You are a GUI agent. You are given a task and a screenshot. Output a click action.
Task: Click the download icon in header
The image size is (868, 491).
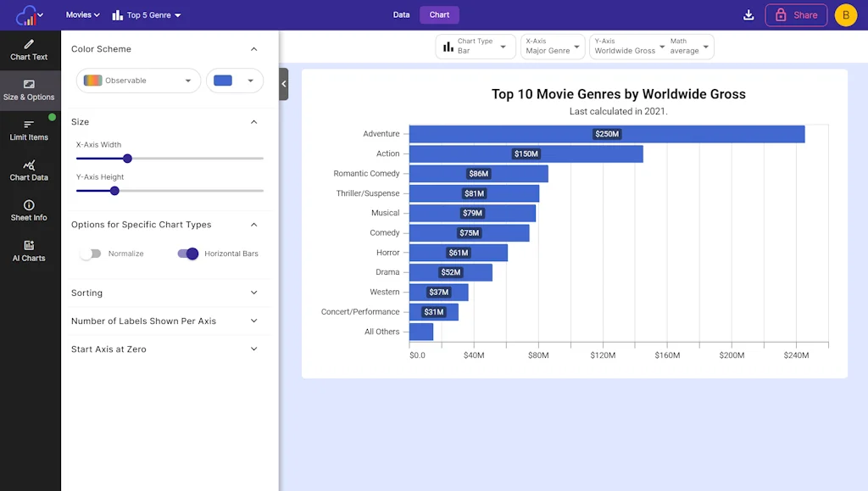748,15
